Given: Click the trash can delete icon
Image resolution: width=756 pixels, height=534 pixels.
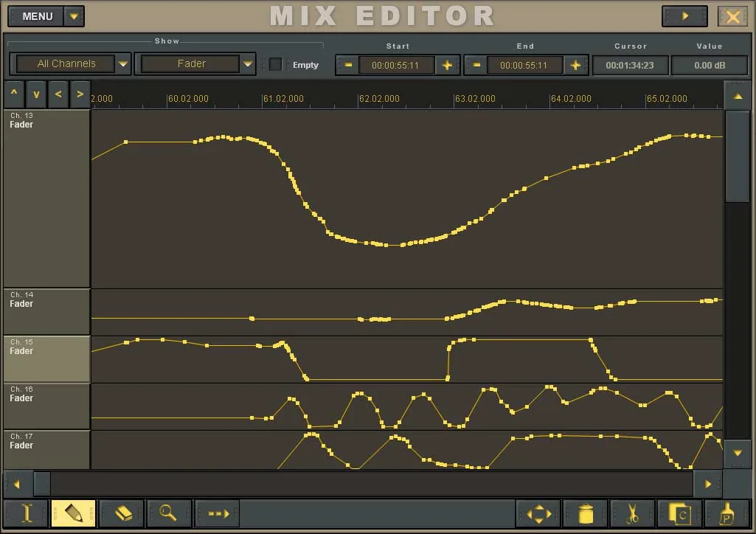Looking at the screenshot, I should (x=586, y=513).
